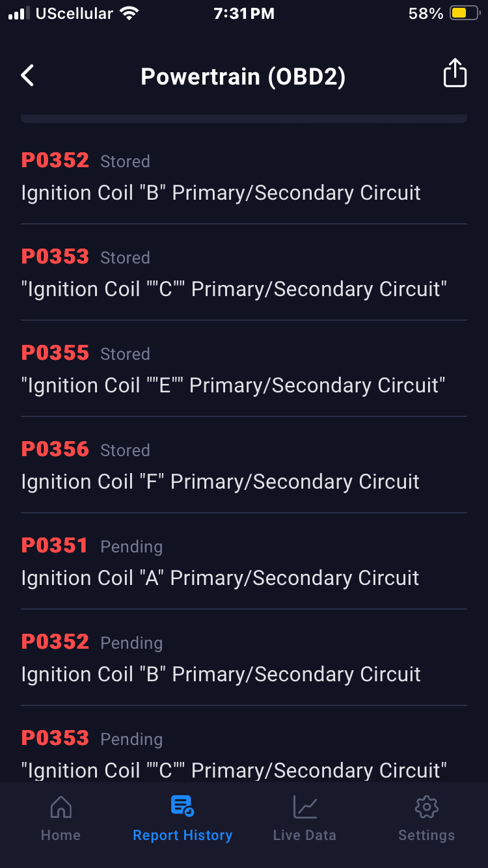This screenshot has width=488, height=868.
Task: Select the Report History tab label
Action: pyautogui.click(x=182, y=835)
